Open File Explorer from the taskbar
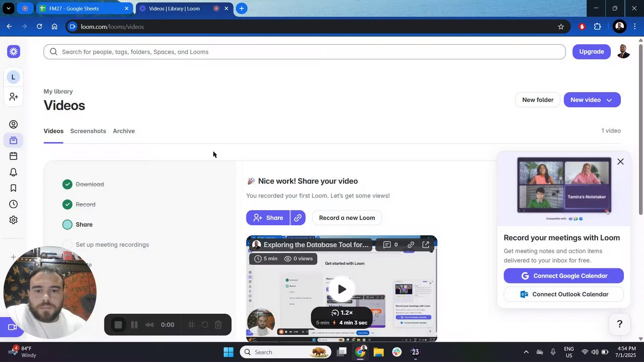 click(378, 352)
